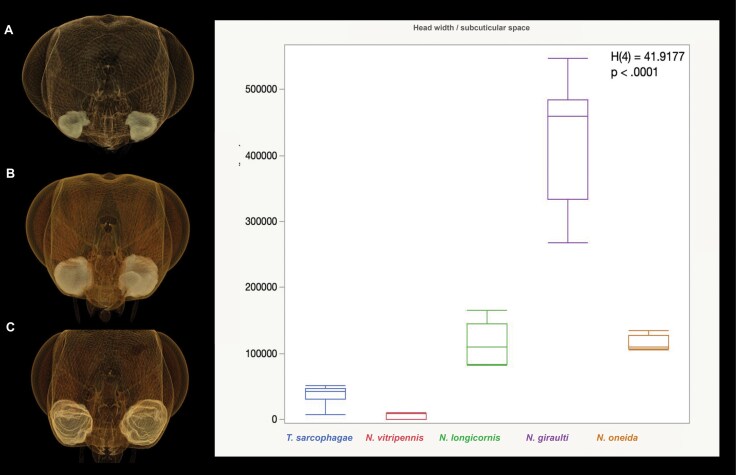The image size is (736, 475).
Task: Click the 500000 y-axis tick label
Action: coord(261,90)
